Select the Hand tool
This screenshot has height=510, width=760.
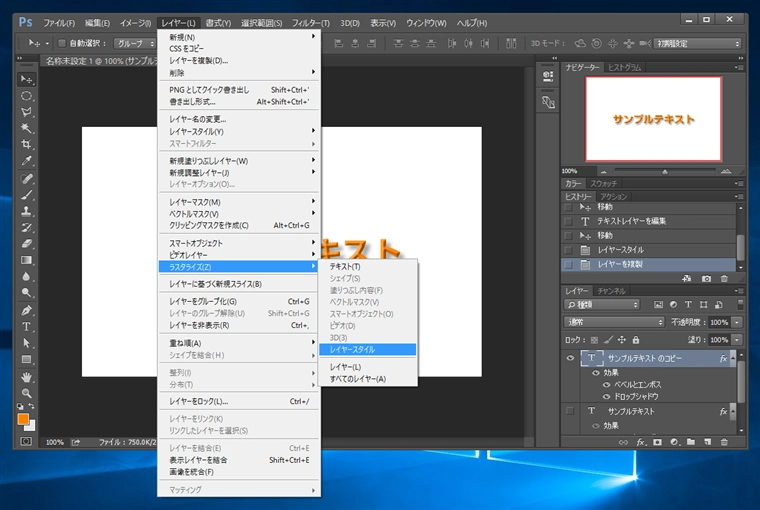(26, 377)
